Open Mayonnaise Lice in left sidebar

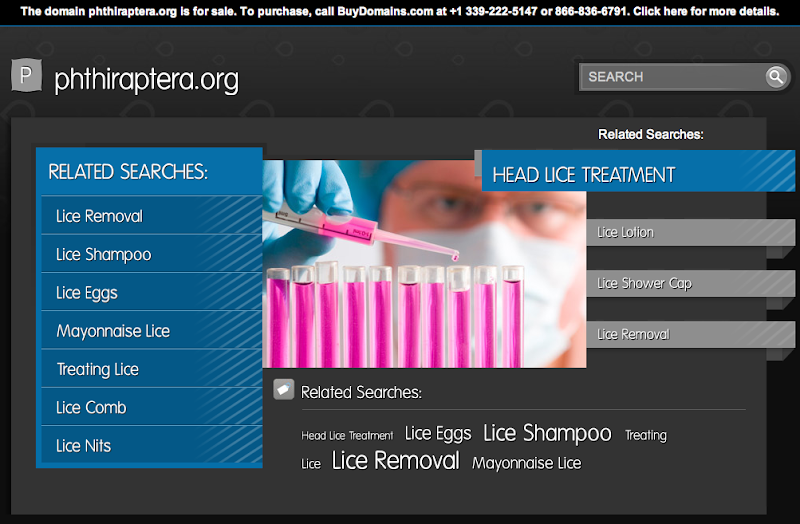pos(152,330)
